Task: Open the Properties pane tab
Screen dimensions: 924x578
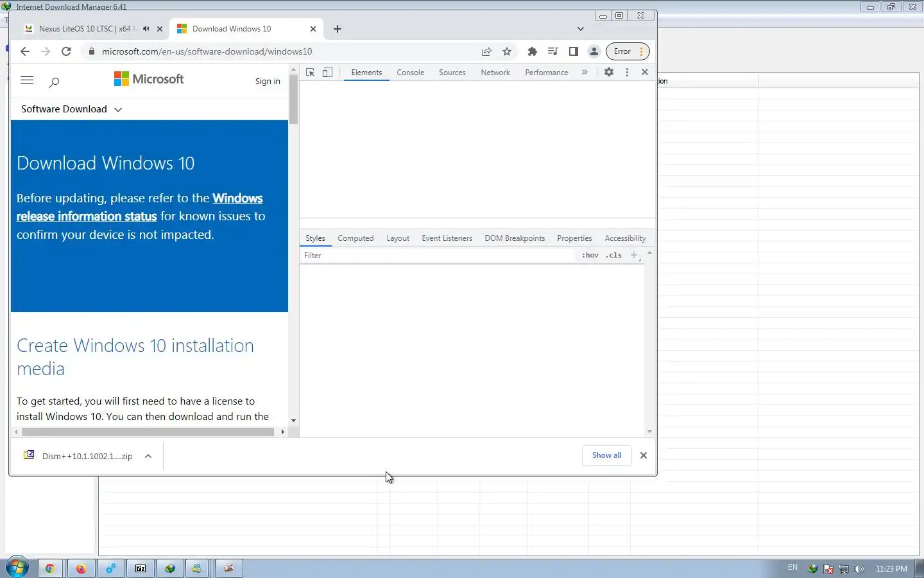Action: click(x=574, y=238)
